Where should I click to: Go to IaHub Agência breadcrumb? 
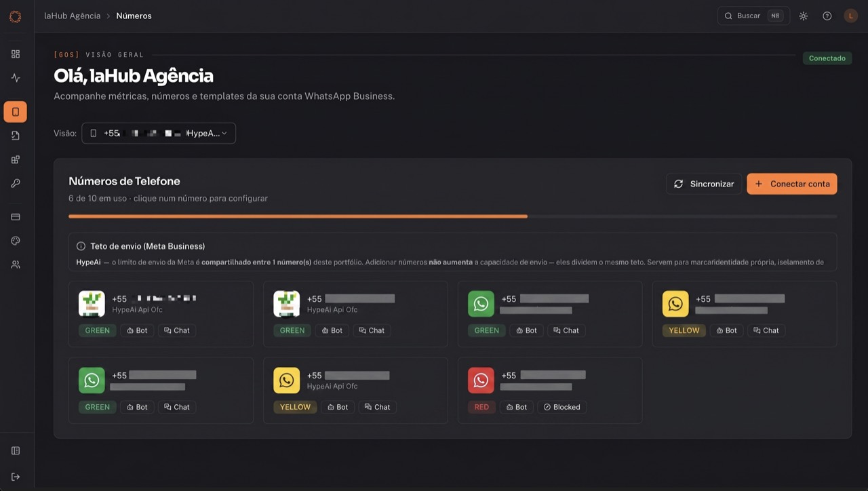pyautogui.click(x=73, y=16)
